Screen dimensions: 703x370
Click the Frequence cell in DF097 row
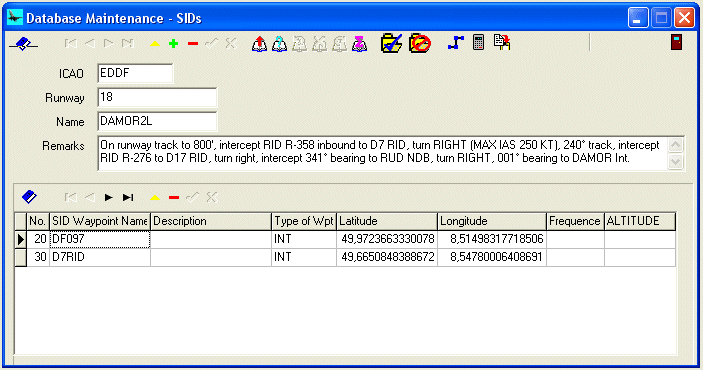point(575,239)
